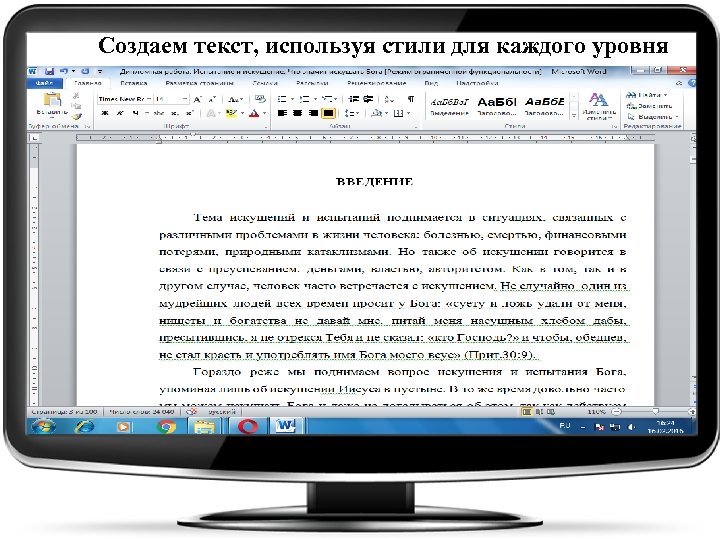Image resolution: width=720 pixels, height=540 pixels.
Task: Click the Center alignment icon
Action: 298,113
